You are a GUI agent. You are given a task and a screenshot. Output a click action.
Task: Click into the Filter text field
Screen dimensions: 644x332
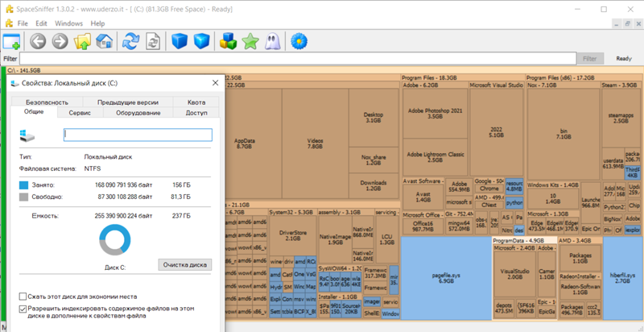pos(298,58)
